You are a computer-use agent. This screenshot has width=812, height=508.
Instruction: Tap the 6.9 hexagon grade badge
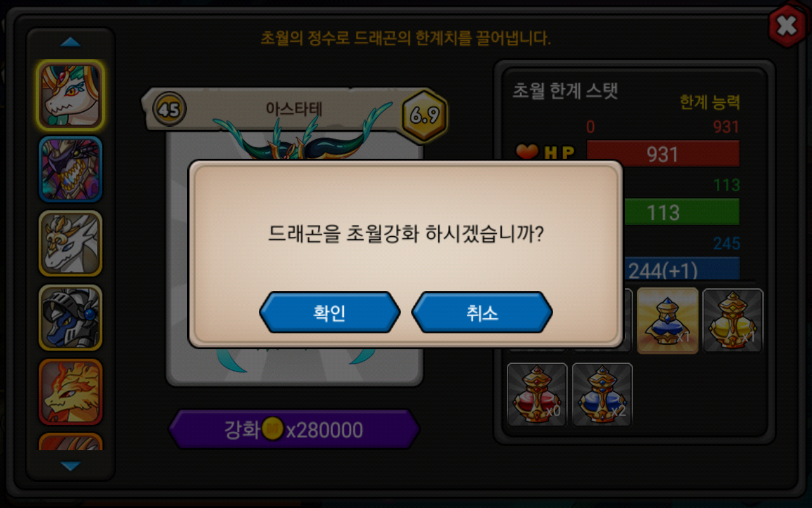[x=424, y=116]
